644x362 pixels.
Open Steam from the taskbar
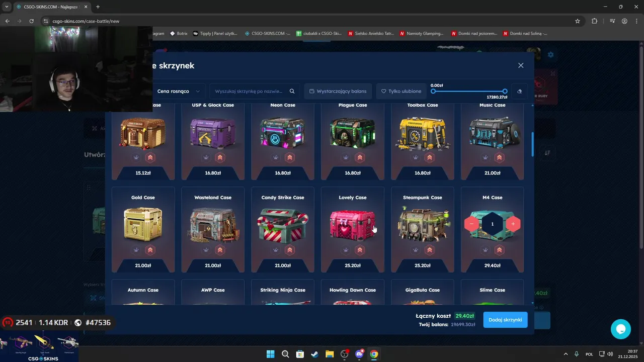(x=314, y=354)
